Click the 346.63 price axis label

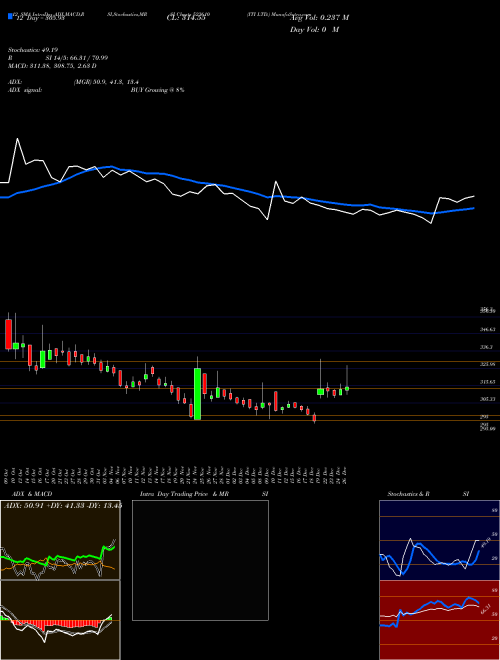[x=487, y=330]
